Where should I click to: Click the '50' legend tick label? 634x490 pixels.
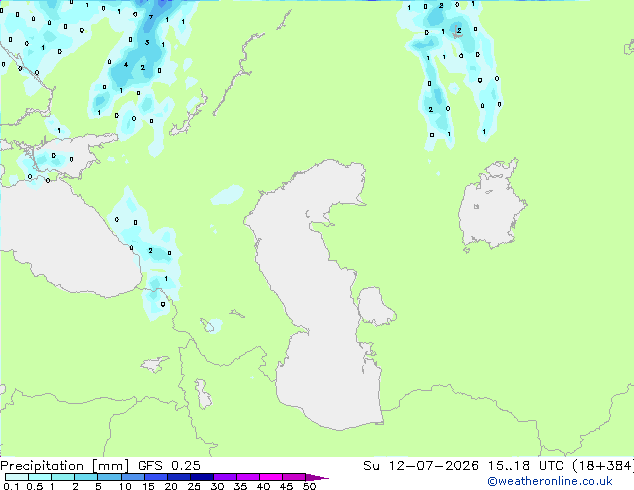(x=309, y=486)
